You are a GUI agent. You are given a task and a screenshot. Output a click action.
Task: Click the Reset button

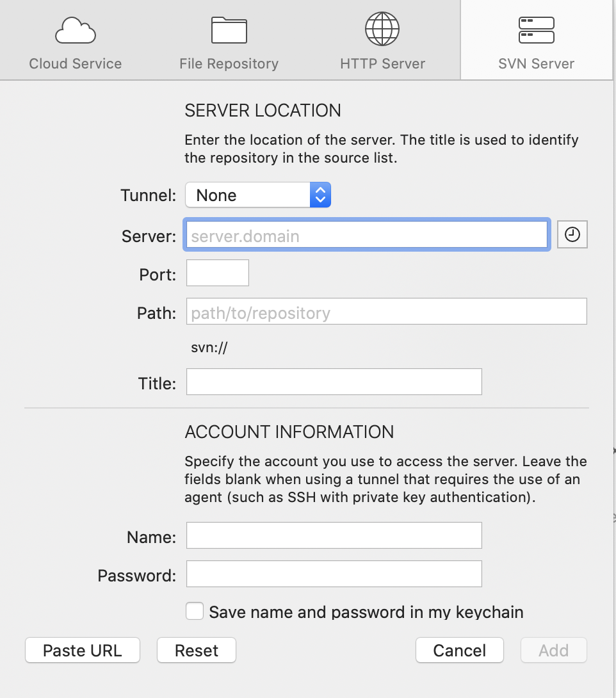pos(197,651)
